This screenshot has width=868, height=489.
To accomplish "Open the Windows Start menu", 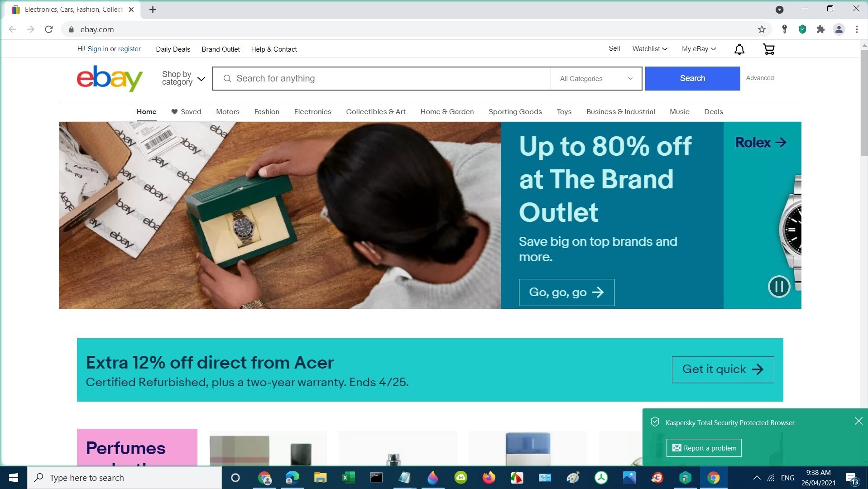I will tap(14, 478).
